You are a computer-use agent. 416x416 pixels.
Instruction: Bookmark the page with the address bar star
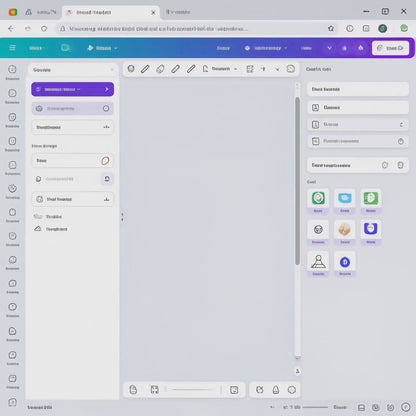[331, 29]
